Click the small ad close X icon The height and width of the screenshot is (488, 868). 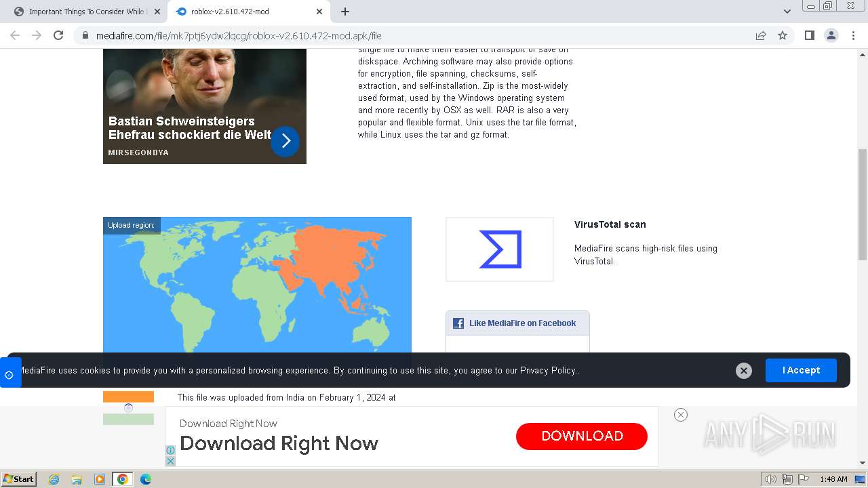(170, 461)
